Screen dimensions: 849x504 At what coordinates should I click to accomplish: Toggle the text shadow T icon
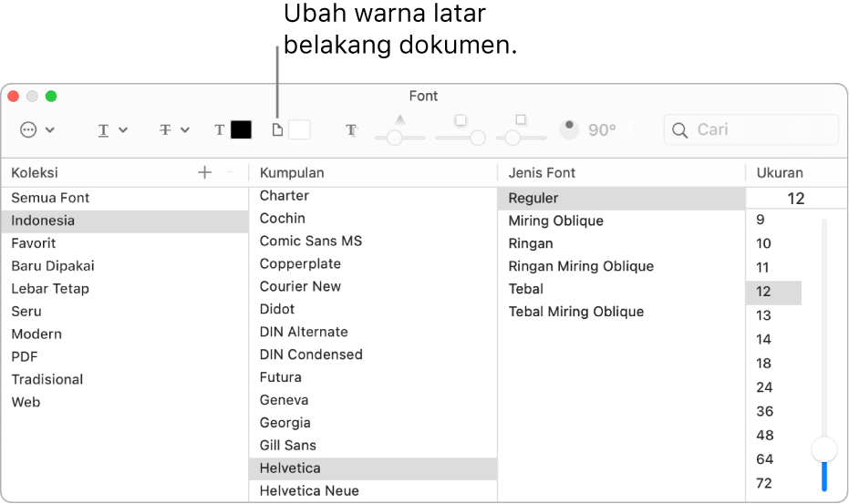coord(351,130)
